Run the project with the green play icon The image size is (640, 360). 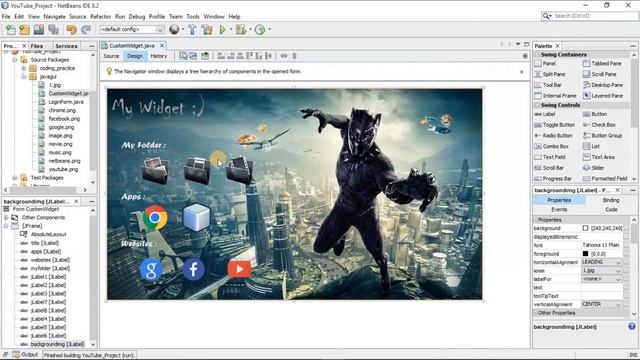(x=222, y=29)
